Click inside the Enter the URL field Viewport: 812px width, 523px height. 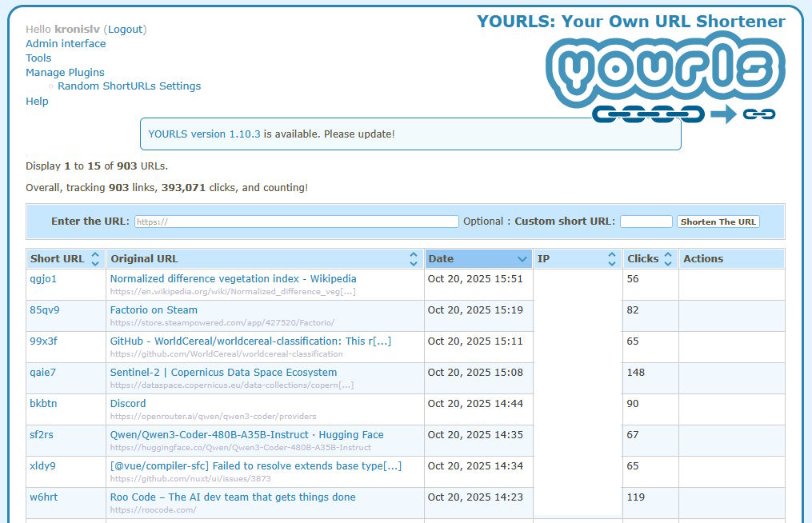[x=294, y=221]
